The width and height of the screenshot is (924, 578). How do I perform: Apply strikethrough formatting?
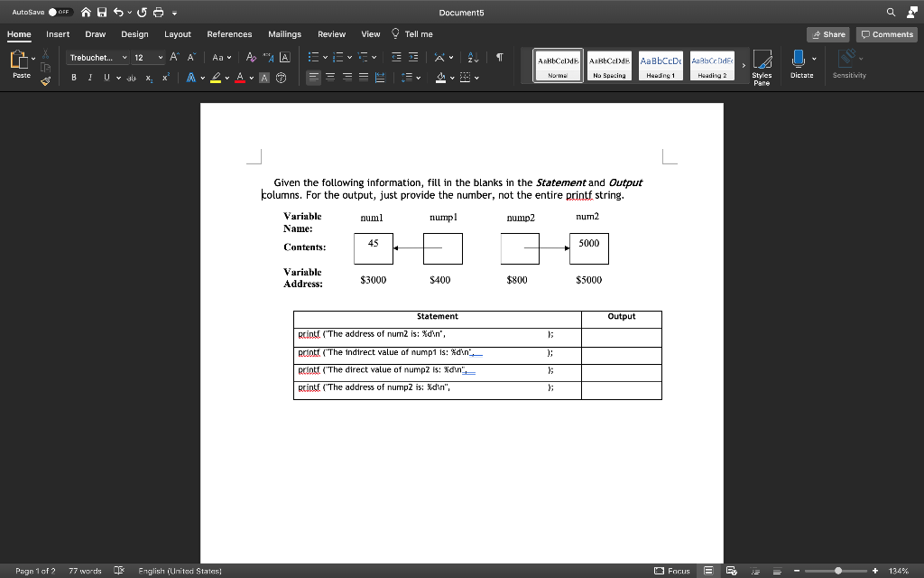[132, 78]
